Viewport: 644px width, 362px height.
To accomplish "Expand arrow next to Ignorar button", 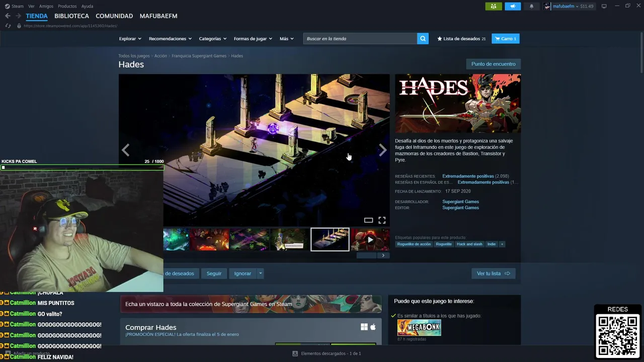I will [260, 274].
